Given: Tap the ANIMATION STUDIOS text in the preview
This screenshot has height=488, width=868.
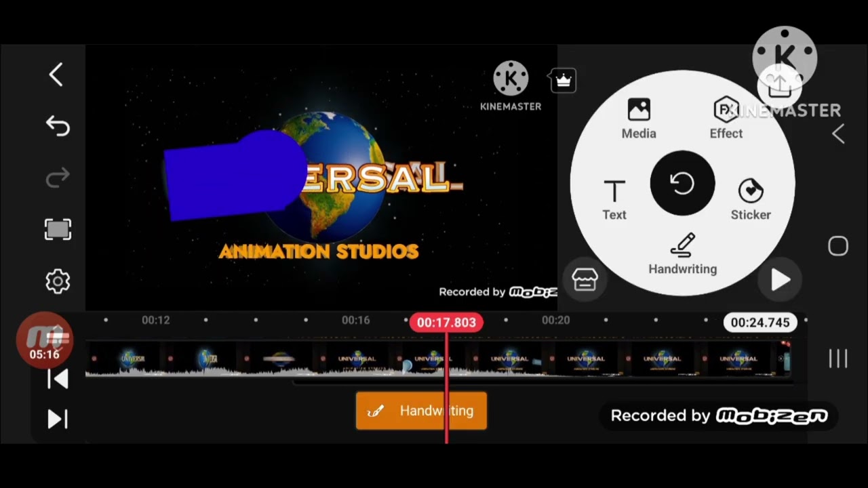Looking at the screenshot, I should click(x=319, y=251).
